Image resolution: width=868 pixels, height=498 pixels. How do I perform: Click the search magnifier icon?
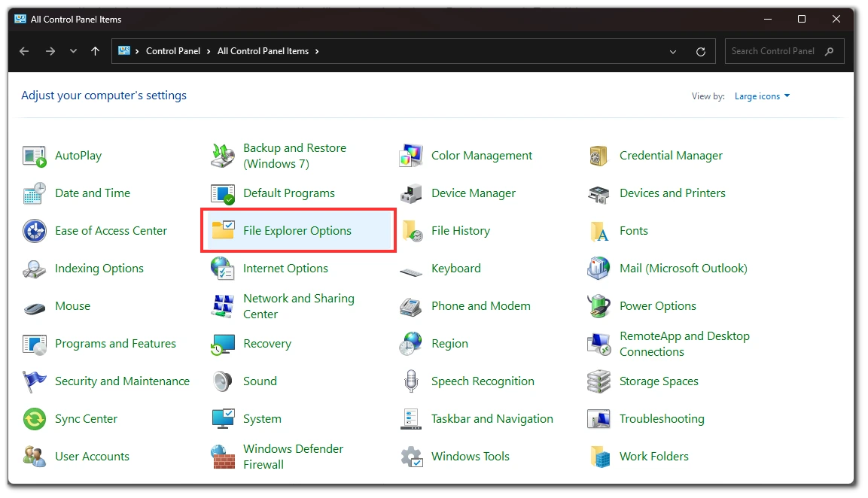tap(830, 51)
